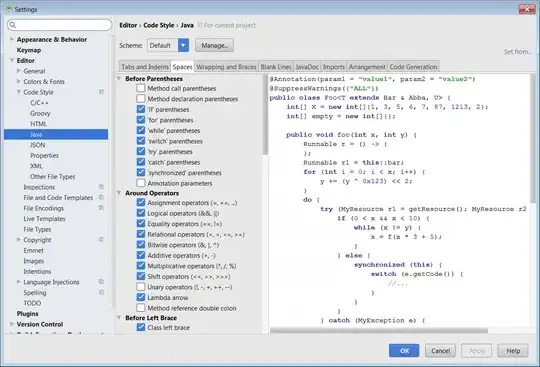Expand Language Injections tree node
This screenshot has width=540, height=367.
click(19, 282)
